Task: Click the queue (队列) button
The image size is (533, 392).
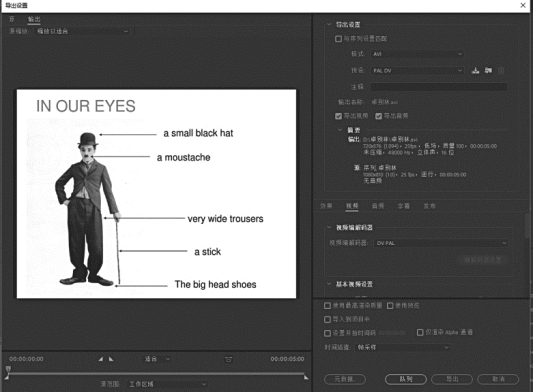Action: click(406, 379)
